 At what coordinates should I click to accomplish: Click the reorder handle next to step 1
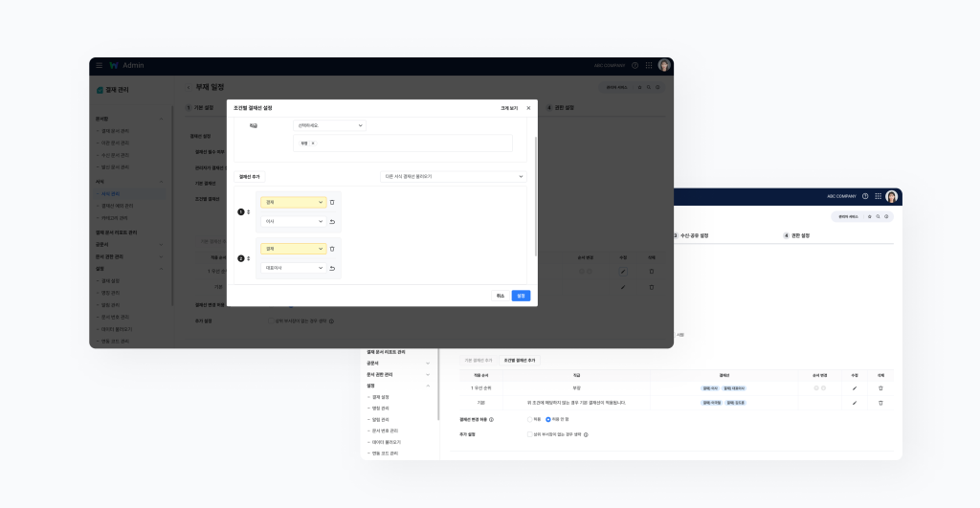tap(249, 211)
